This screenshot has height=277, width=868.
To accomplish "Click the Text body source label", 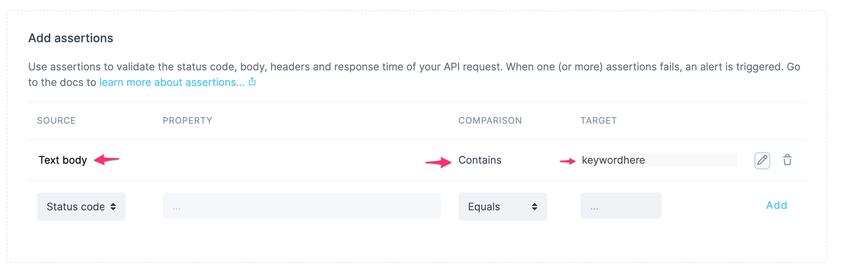I will [x=63, y=160].
